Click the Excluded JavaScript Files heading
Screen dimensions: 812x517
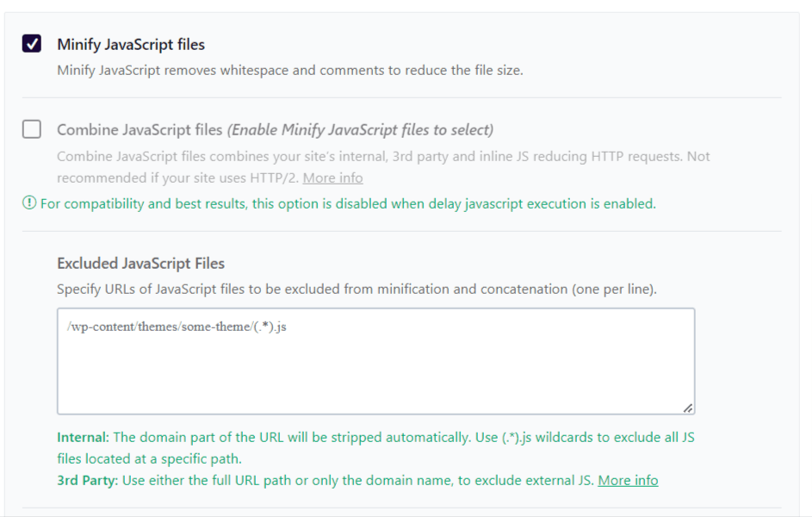142,263
